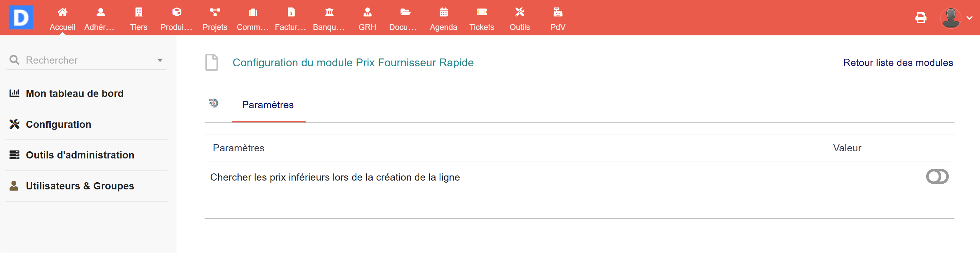
Task: Open Configuration in the sidebar
Action: [58, 124]
